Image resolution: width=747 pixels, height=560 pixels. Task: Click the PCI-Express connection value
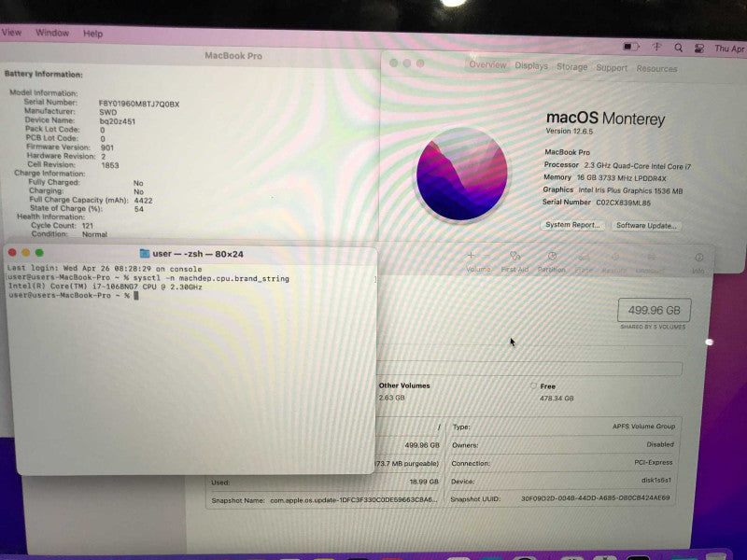(653, 462)
